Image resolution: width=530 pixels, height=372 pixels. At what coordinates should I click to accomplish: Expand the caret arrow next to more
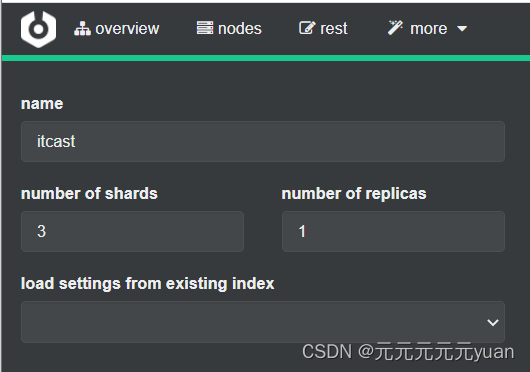462,29
